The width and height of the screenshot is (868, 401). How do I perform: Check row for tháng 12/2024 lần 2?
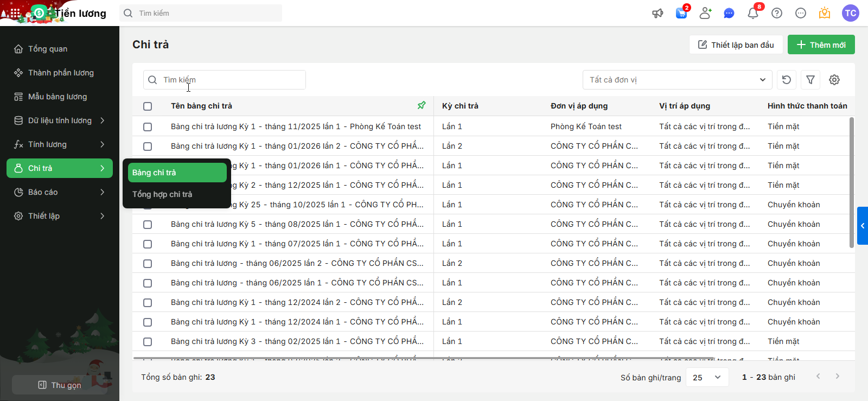point(148,303)
